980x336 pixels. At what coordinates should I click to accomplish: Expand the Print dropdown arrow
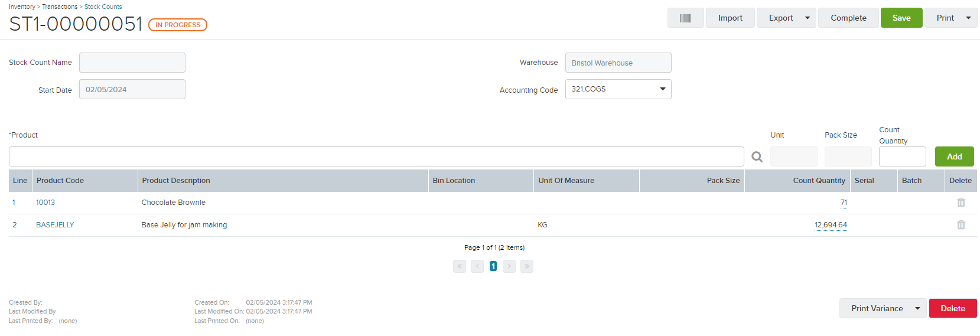(969, 18)
